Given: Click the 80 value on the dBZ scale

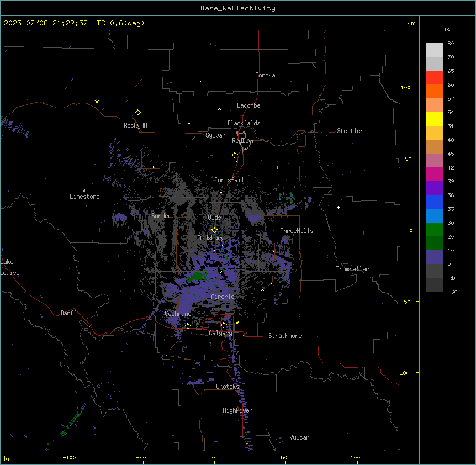Looking at the screenshot, I should point(451,44).
